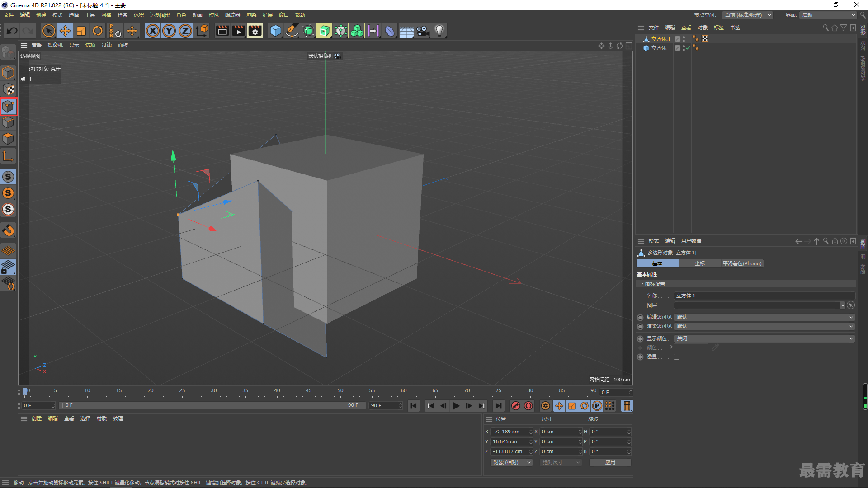
Task: Click frame 45 on the timeline ruler
Action: 309,391
